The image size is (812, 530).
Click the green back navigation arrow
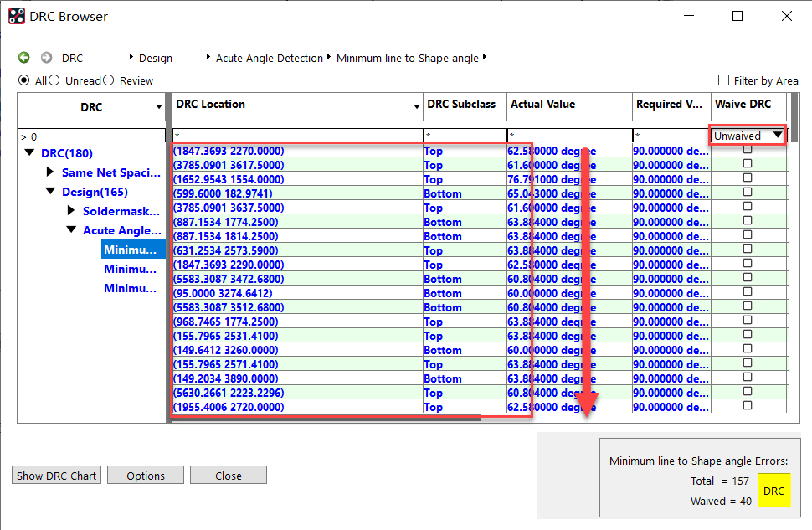click(x=24, y=58)
